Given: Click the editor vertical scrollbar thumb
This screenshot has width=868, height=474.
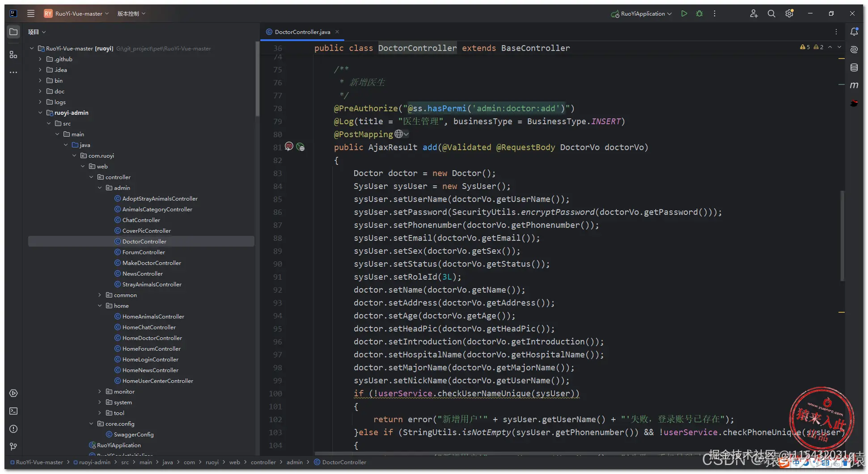Looking at the screenshot, I should pyautogui.click(x=842, y=236).
